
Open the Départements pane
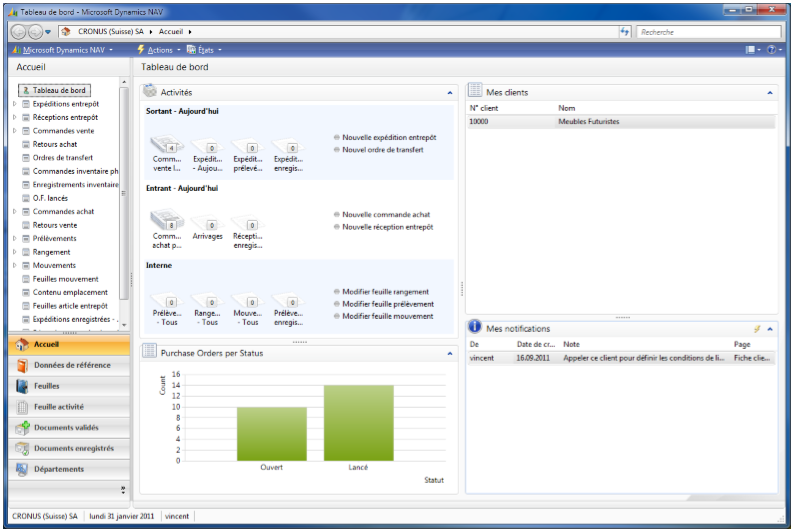click(x=69, y=469)
